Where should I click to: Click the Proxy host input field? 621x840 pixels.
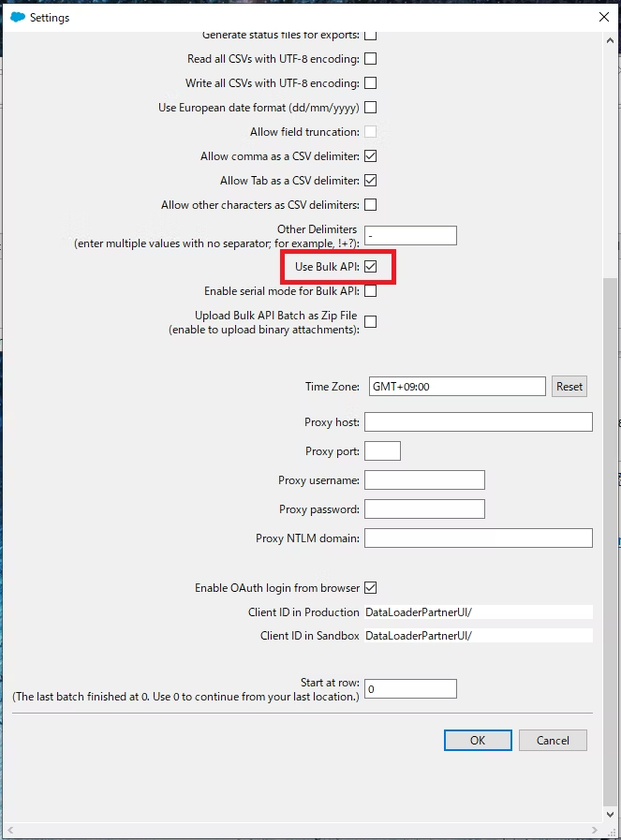[x=479, y=421]
